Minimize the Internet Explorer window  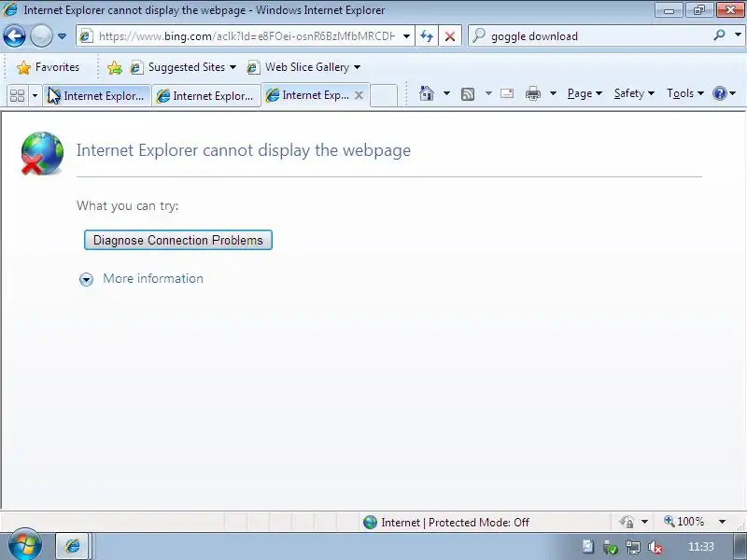coord(669,9)
